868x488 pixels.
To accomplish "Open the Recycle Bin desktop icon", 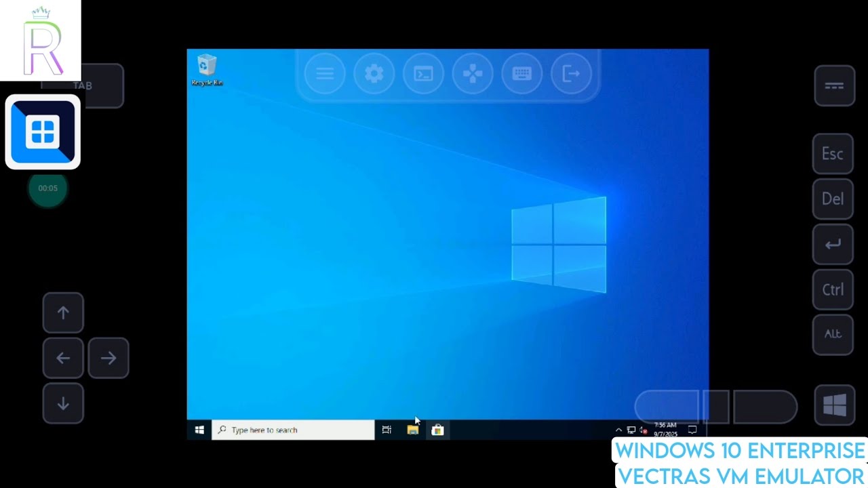I will pos(207,70).
